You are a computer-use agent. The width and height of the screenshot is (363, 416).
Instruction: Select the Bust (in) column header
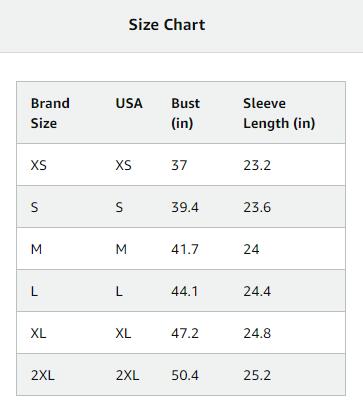[186, 113]
